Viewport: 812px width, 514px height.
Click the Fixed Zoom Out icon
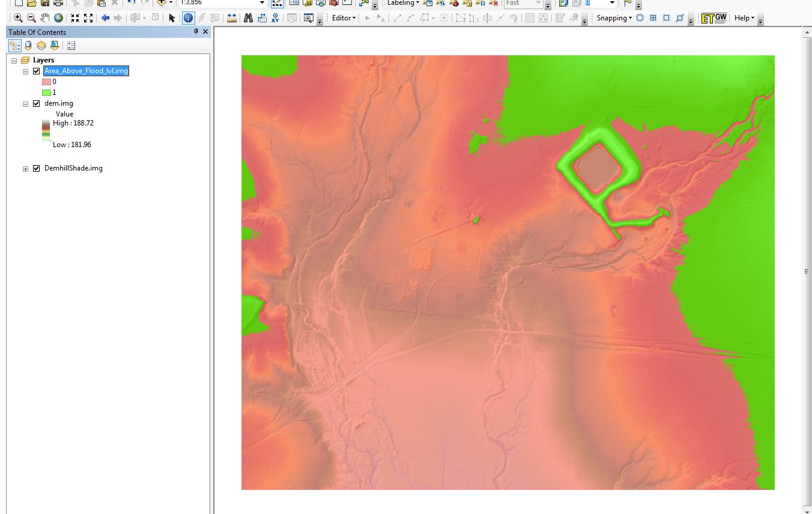point(88,18)
